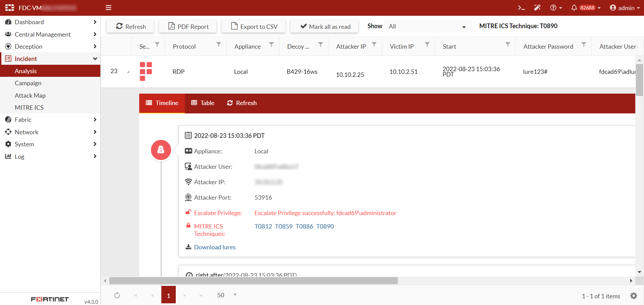Image resolution: width=644 pixels, height=305 pixels.
Task: Click the horizontal scrollbar thumb
Action: [254, 281]
